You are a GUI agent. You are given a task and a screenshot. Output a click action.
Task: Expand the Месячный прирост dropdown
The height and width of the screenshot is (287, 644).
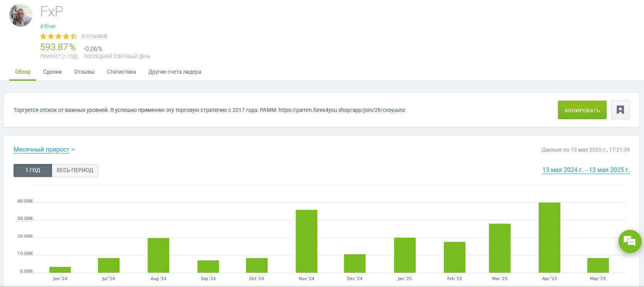[x=44, y=150]
